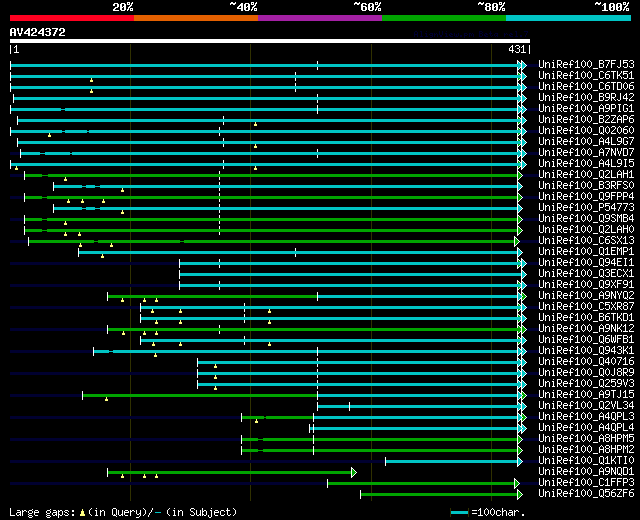Viewport: 640px width, 520px height.
Task: Select the UniRef100_Q943K1 label
Action: click(586, 351)
